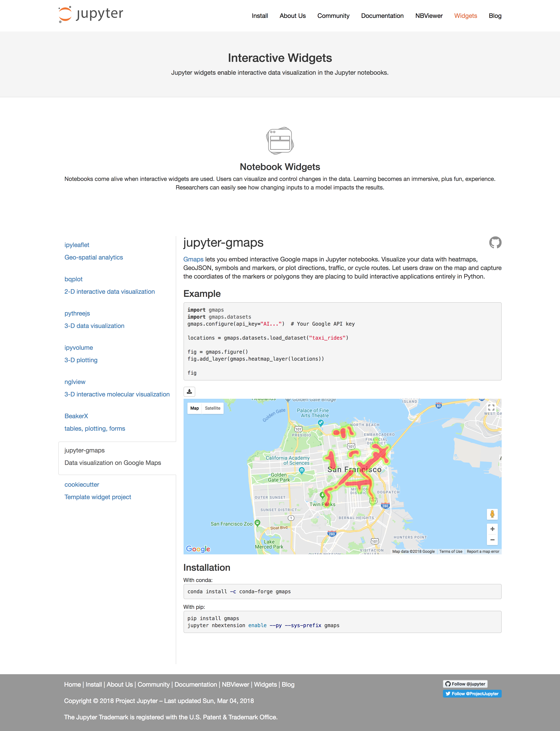Open the GitHub repository via the octocat icon
This screenshot has height=731, width=560.
coord(495,243)
